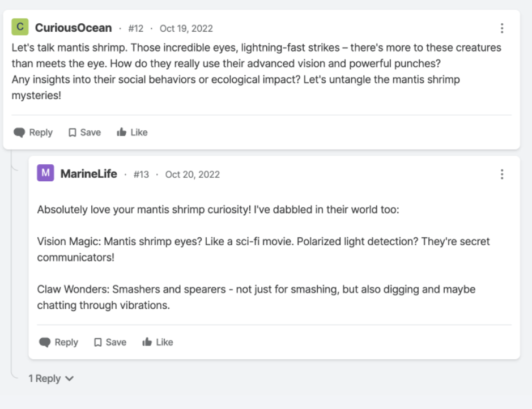Screen dimensions: 532x409
Task: Click speech bubble icon on CuriousOcean's post
Action: [20, 133]
